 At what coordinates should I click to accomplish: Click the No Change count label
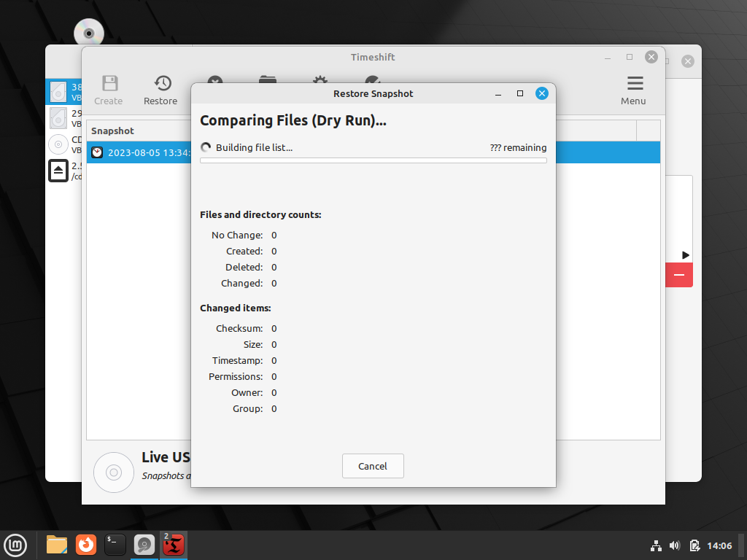[237, 236]
